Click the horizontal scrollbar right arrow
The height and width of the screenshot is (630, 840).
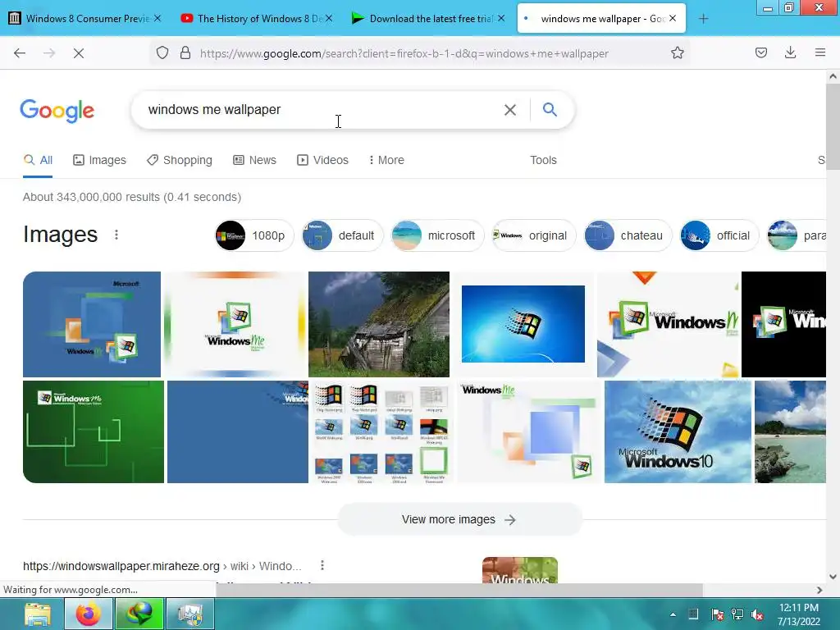819,590
